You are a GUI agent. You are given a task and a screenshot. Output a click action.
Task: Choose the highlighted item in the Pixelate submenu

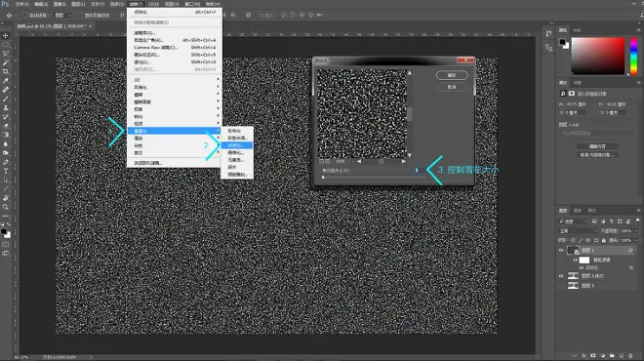237,145
